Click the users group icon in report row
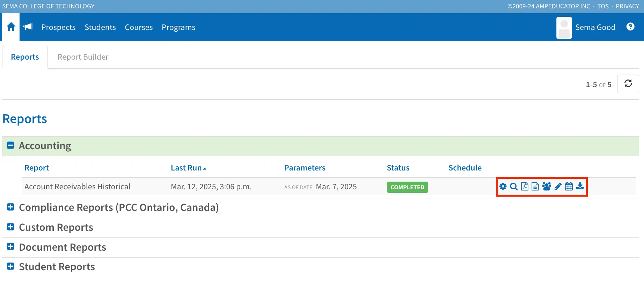Viewport: 644px width, 281px height. tap(547, 187)
